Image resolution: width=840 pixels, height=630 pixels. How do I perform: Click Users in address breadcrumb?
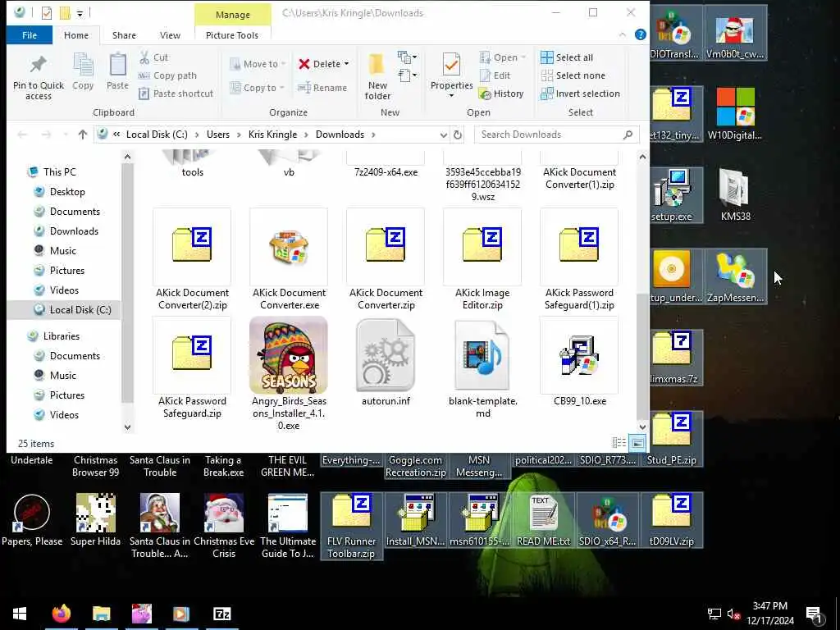218,135
